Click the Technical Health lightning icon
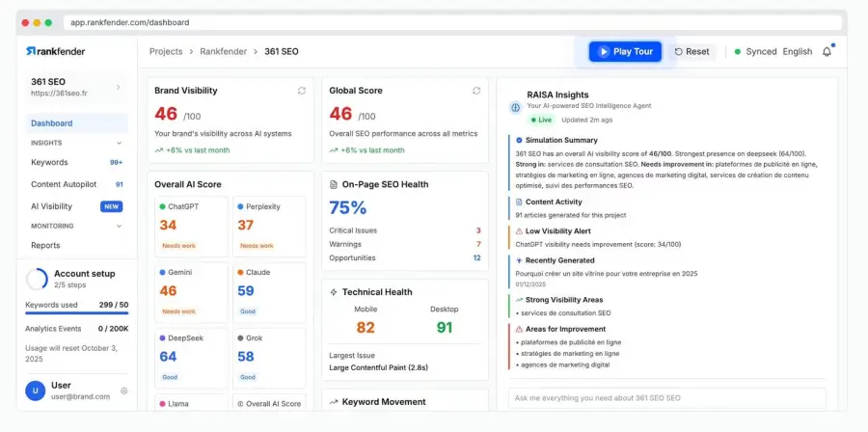 [334, 292]
